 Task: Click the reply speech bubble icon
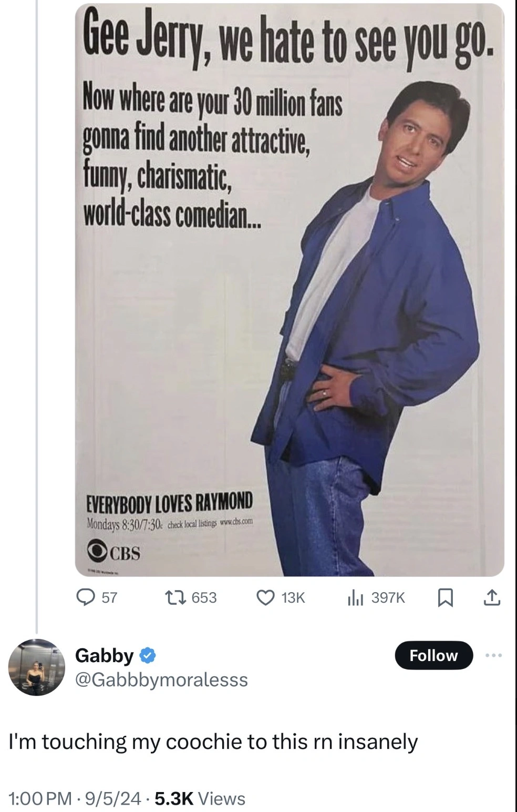pyautogui.click(x=85, y=597)
